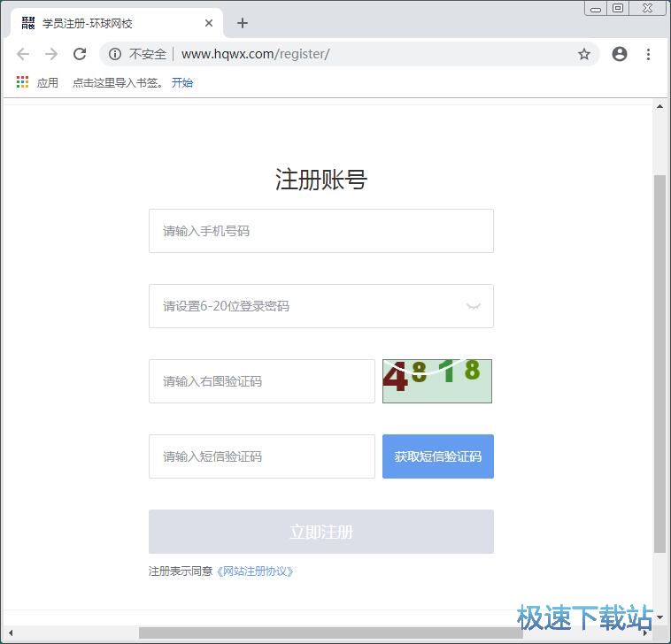Open the Chrome user profile icon

click(620, 54)
